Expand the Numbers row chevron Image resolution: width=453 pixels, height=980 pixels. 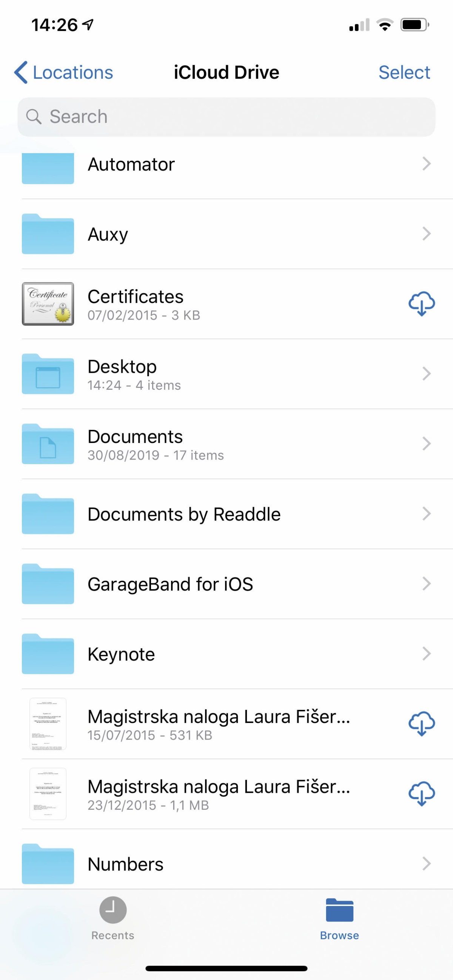point(427,864)
